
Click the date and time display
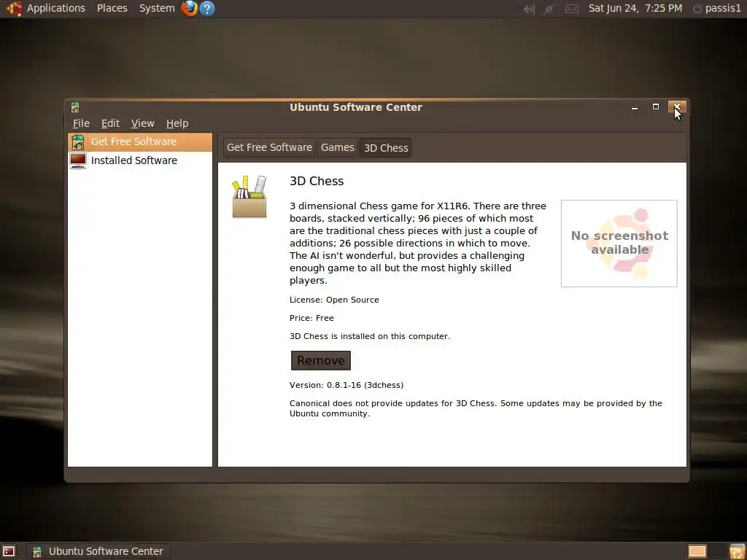(635, 8)
